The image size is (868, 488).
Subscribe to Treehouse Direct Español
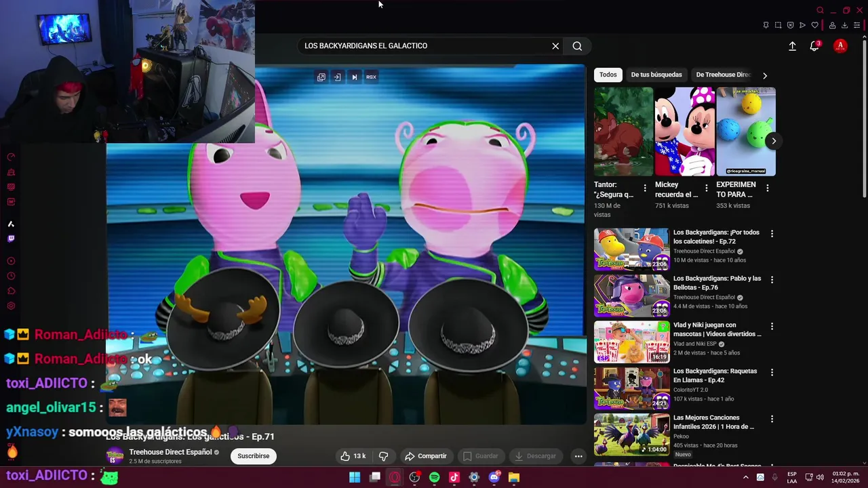click(x=253, y=456)
